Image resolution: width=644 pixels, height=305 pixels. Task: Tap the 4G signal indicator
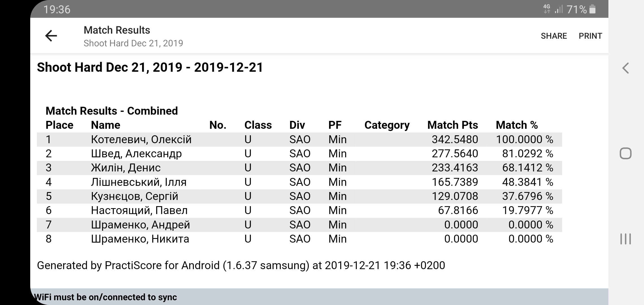coord(547,9)
